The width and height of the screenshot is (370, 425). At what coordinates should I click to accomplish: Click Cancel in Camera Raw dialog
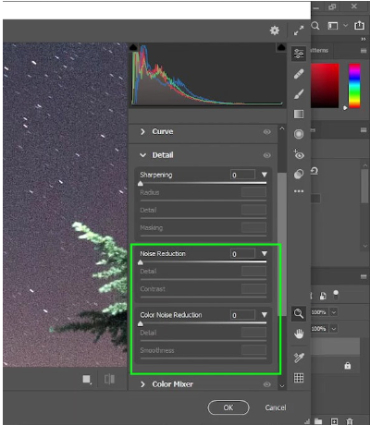(276, 407)
